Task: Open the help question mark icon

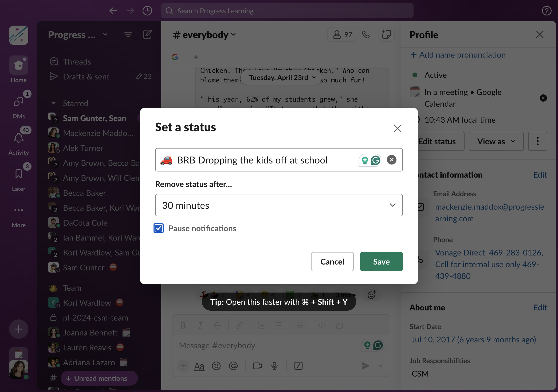Action: tap(547, 11)
